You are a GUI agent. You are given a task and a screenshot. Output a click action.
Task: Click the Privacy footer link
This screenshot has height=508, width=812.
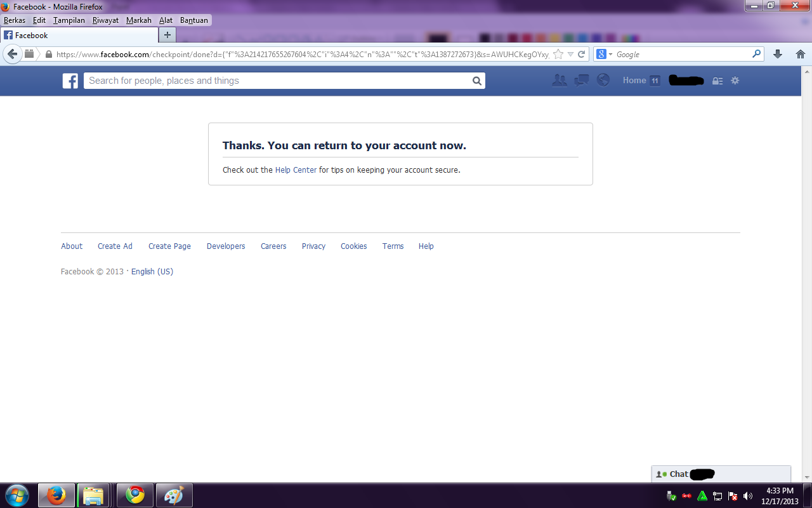(x=313, y=246)
